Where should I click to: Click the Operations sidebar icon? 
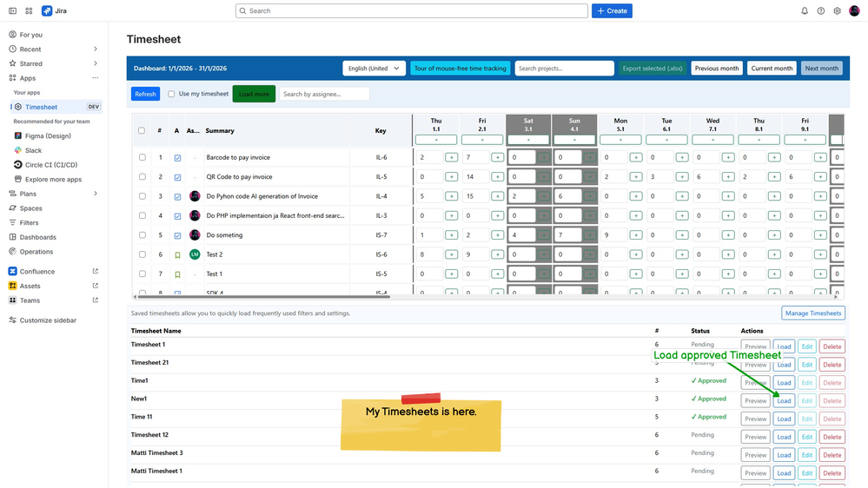pos(12,251)
